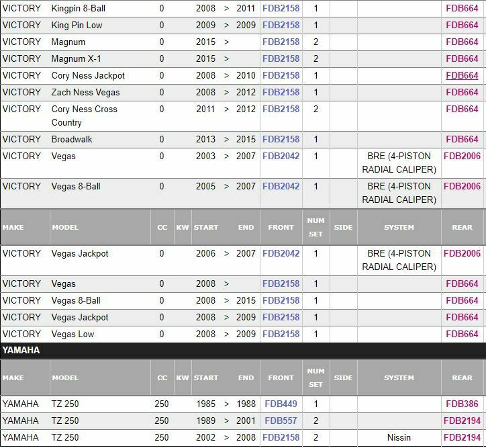Image resolution: width=486 pixels, height=448 pixels.
Task: Open front pad FDB2158 in Magnum row
Action: (281, 42)
